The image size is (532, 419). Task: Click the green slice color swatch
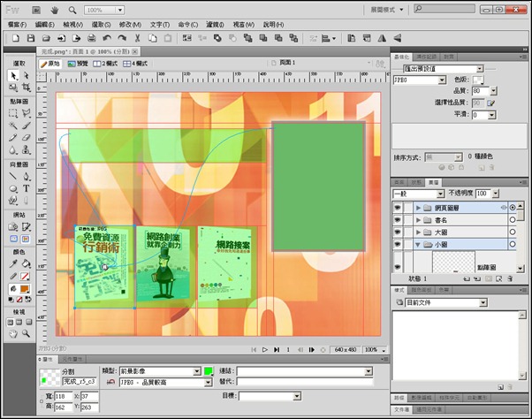tap(209, 372)
